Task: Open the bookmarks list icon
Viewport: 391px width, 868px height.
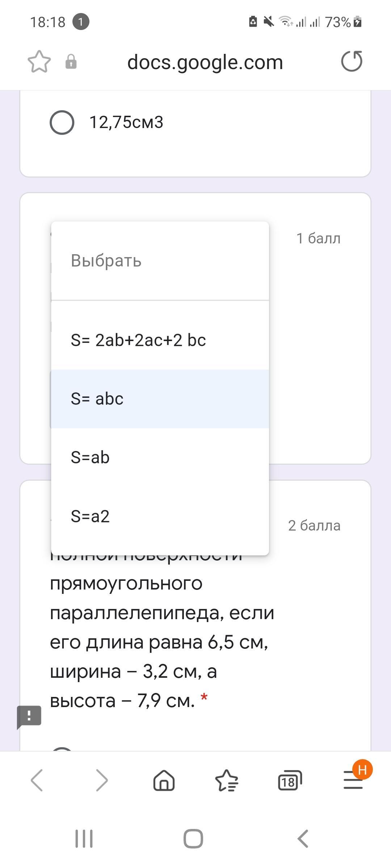Action: point(227,780)
